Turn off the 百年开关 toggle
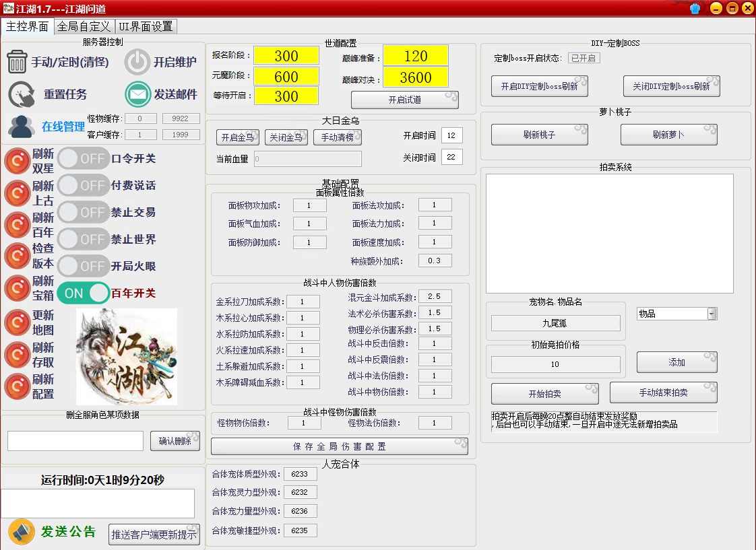Screen dimensions: 756x550 click(84, 293)
